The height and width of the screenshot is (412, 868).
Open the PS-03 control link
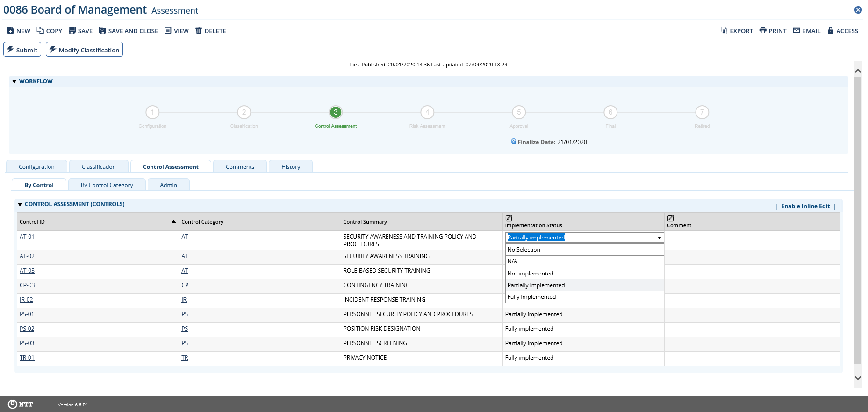27,343
